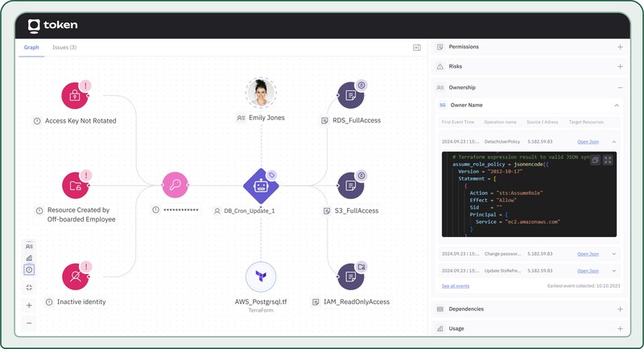Select the DB_Cron_Update_1 bot node

pyautogui.click(x=260, y=186)
